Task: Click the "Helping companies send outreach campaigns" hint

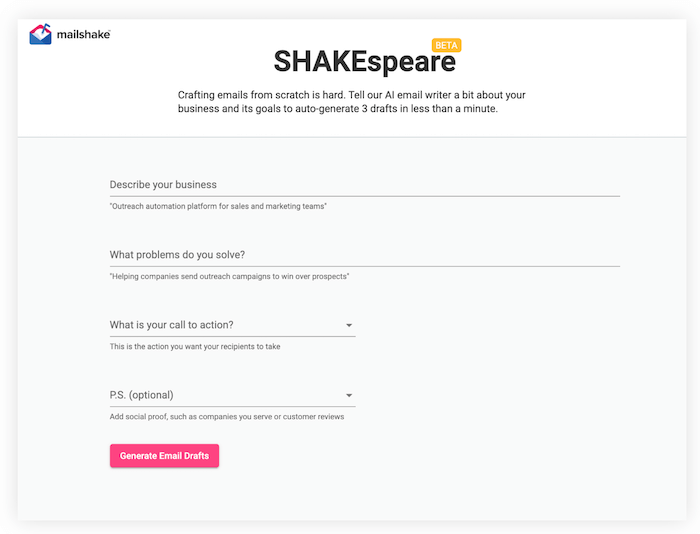Action: click(236, 276)
